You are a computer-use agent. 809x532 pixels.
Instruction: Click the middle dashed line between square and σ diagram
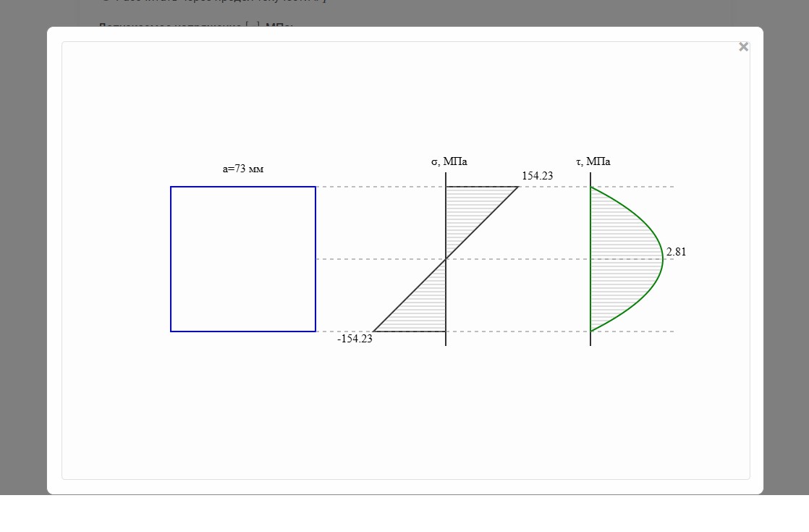pyautogui.click(x=380, y=259)
